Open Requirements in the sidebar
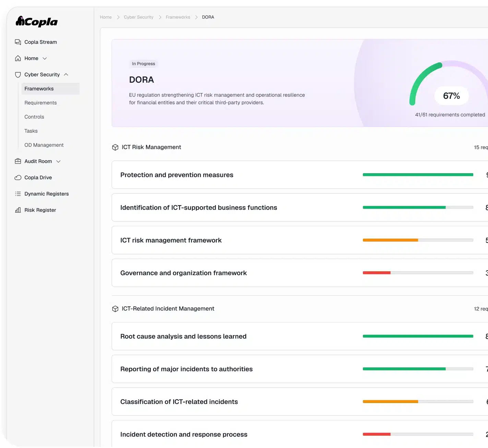Image resolution: width=488 pixels, height=448 pixels. click(x=40, y=103)
